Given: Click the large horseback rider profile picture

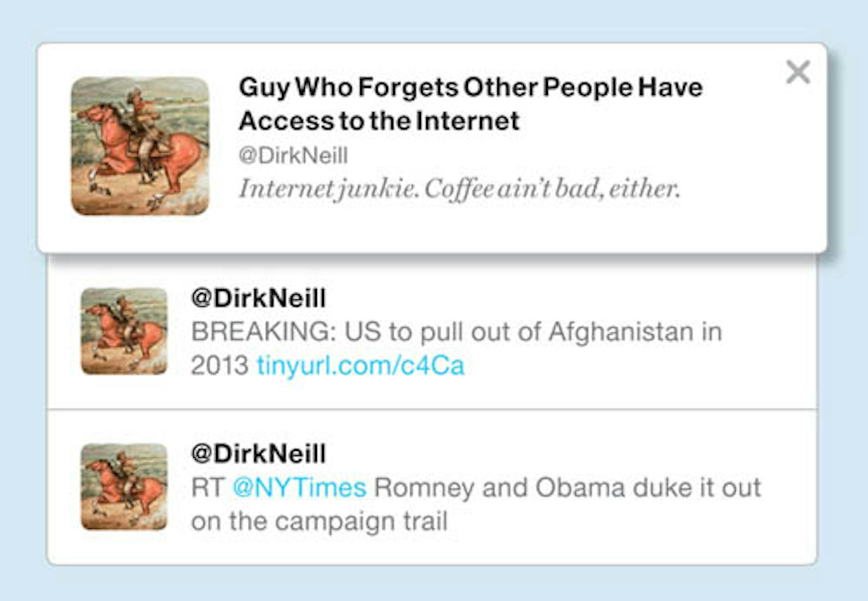Looking at the screenshot, I should (x=140, y=146).
